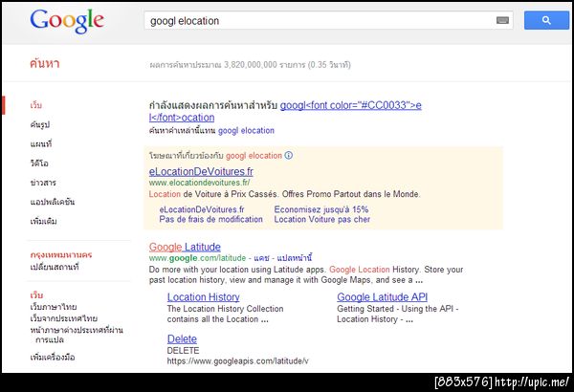Open 'Google Latitude API' sub-result
Screen dimensions: 574x392
tap(382, 297)
